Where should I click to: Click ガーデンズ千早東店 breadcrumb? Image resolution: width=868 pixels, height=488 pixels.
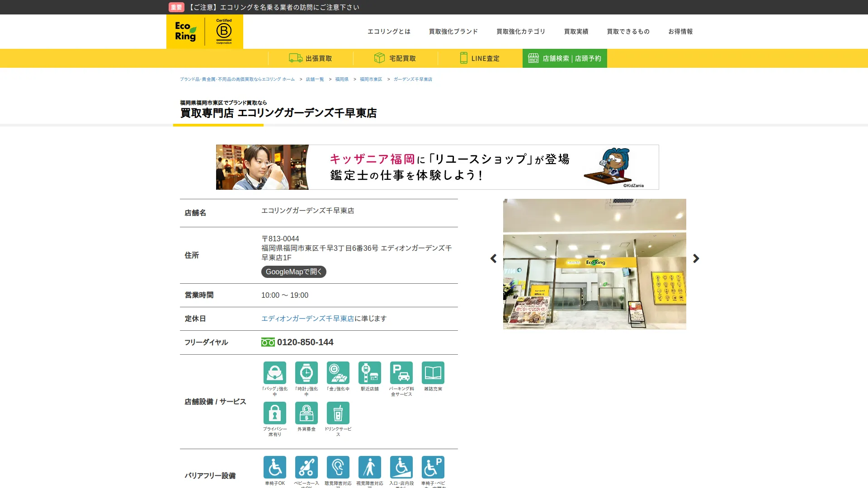pyautogui.click(x=413, y=79)
